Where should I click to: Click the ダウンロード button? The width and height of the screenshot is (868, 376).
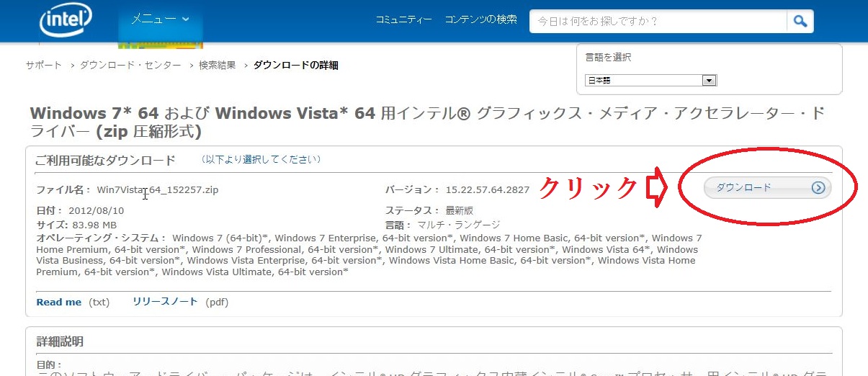tap(767, 187)
